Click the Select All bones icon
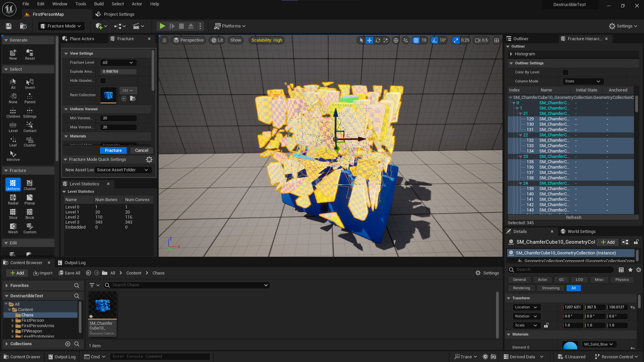Screen dimensions: 644x362 pos(13,83)
